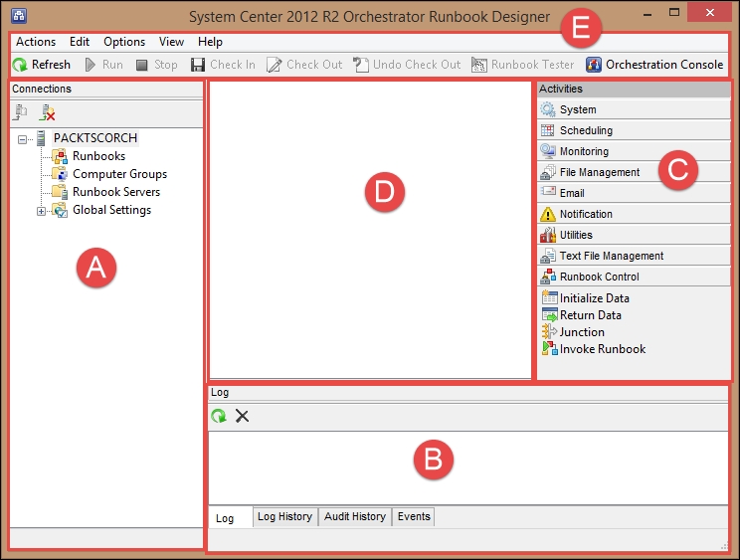Expand the Monitoring activities category
This screenshot has width=740, height=560.
coord(634,151)
